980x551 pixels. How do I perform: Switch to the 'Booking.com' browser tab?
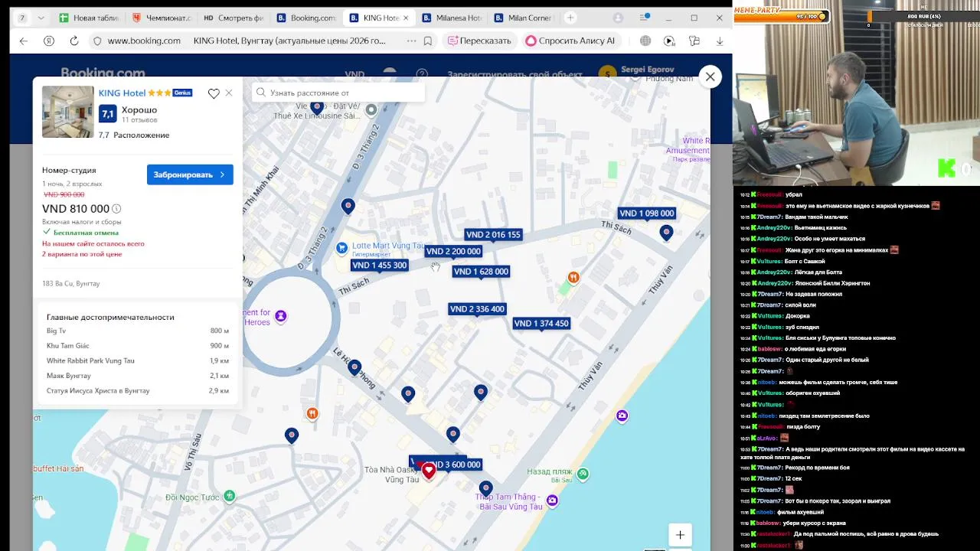[305, 18]
